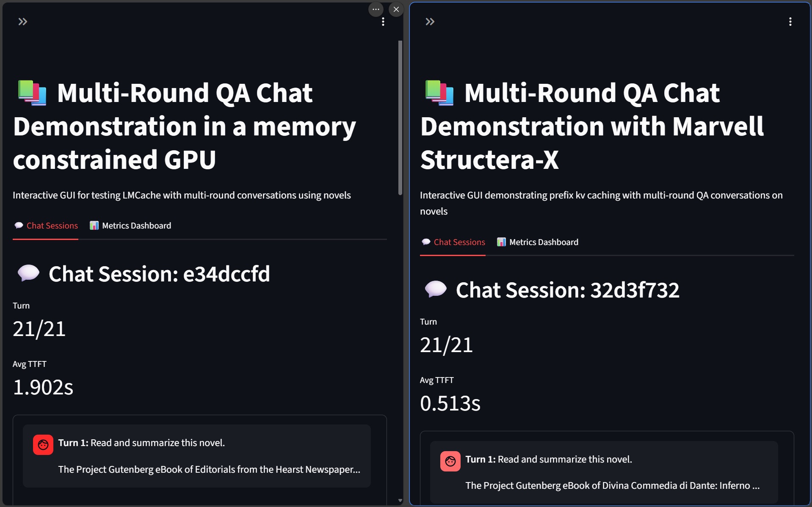
Task: Click the ellipsis options button above the left pane
Action: click(x=376, y=9)
